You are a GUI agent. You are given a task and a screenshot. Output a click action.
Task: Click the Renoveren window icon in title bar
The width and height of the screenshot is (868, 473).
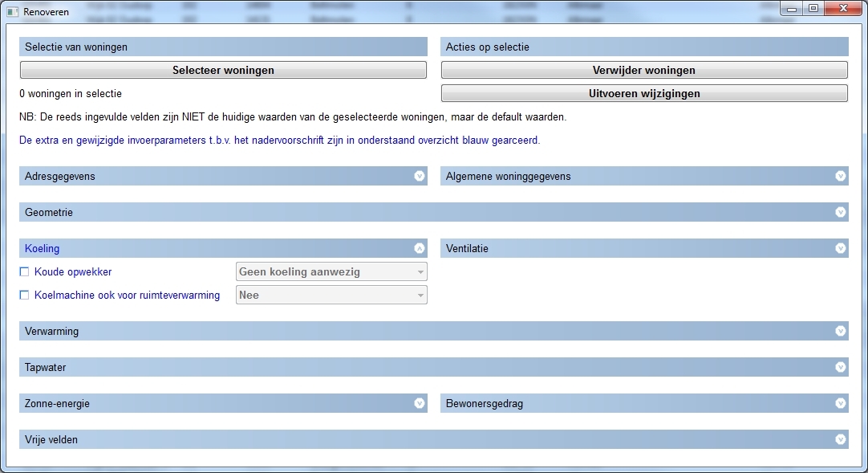12,12
